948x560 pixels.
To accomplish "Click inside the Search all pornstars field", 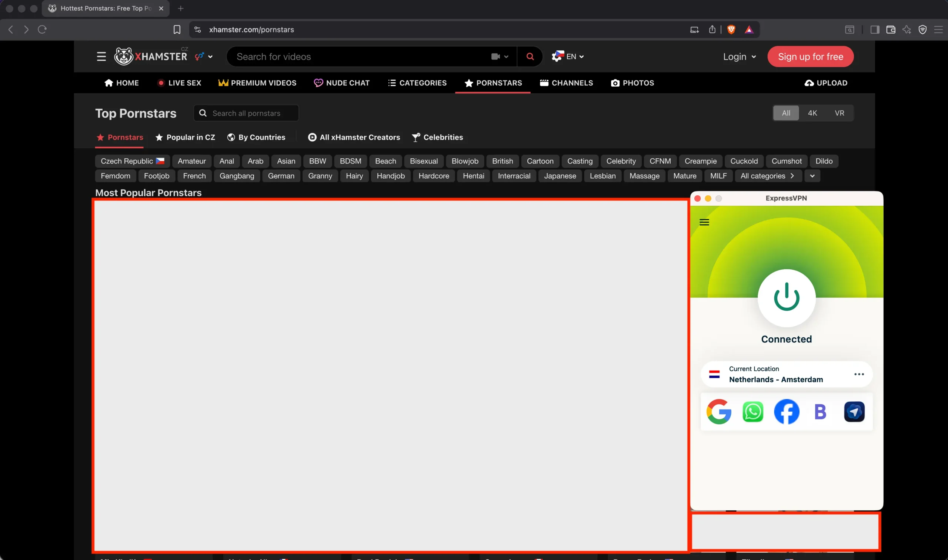I will coord(246,113).
